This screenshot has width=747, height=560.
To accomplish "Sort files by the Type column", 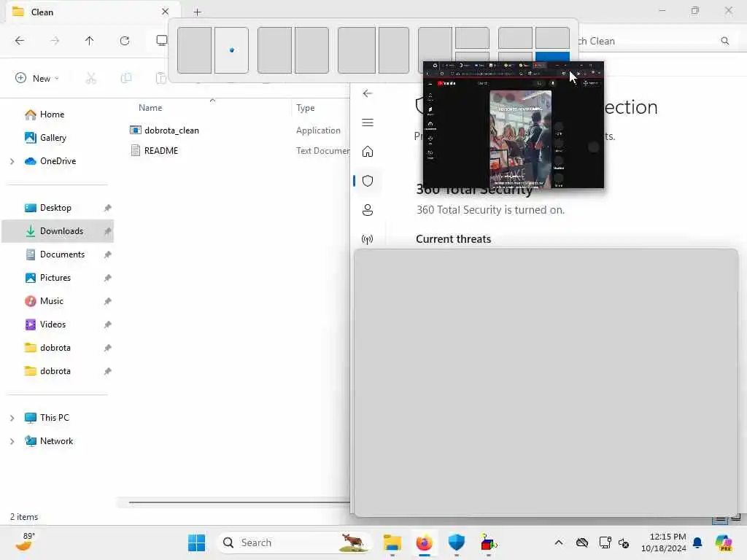I will coord(306,108).
